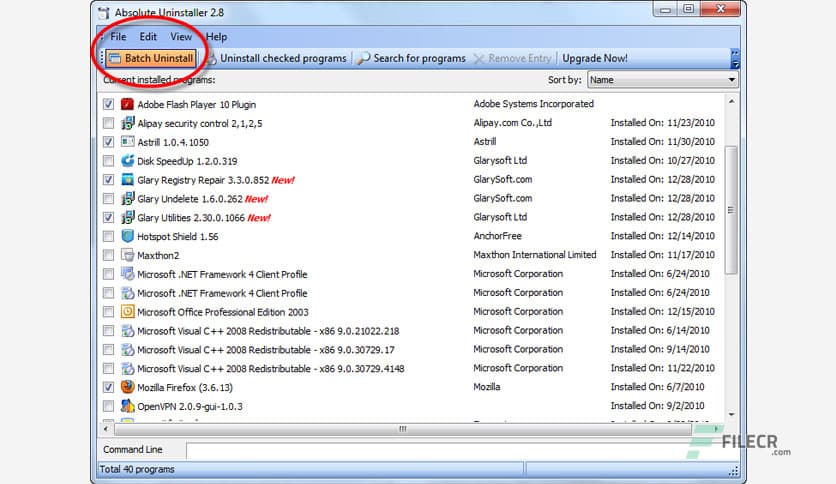Click the Uninstall checked programs icon

tap(212, 59)
